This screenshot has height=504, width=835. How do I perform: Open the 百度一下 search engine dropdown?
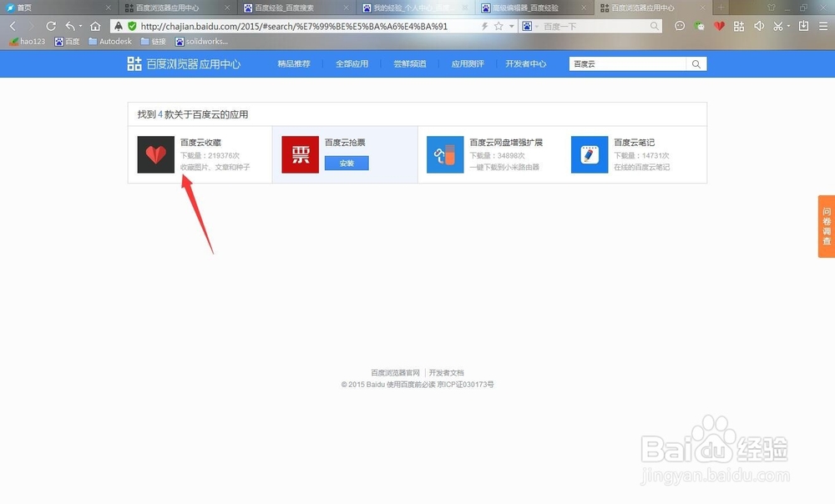click(538, 26)
